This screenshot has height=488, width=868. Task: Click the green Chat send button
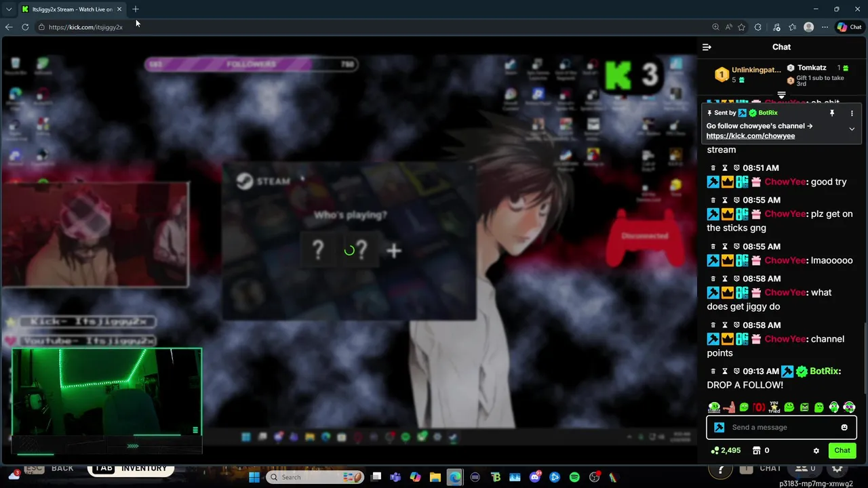click(x=842, y=451)
